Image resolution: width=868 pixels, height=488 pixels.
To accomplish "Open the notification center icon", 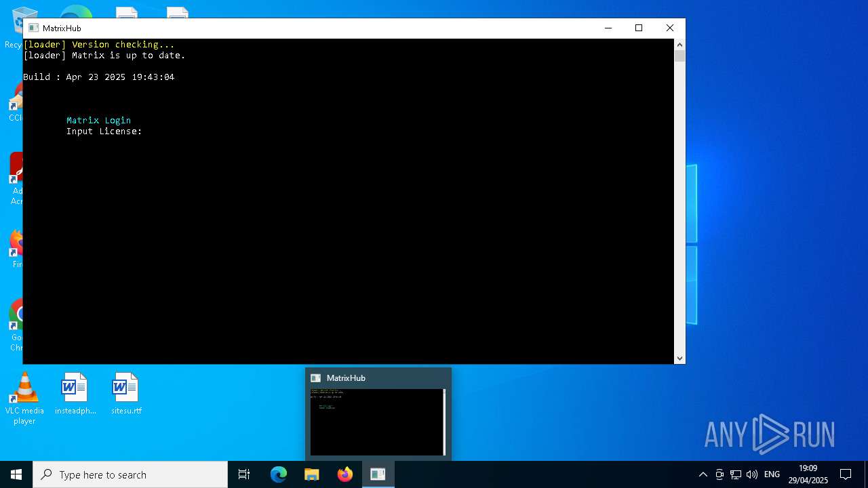I will click(846, 474).
